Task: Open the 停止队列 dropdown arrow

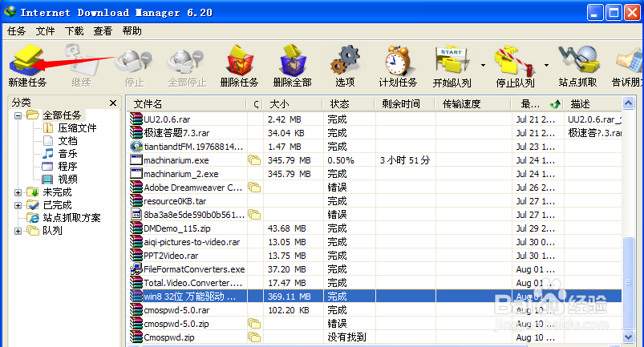Action: pos(546,65)
